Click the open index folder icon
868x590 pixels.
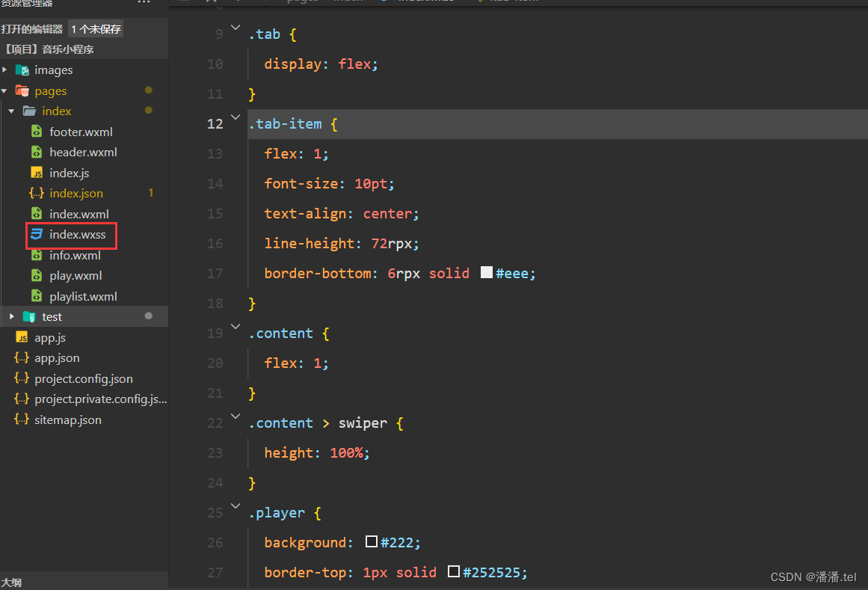tap(29, 111)
